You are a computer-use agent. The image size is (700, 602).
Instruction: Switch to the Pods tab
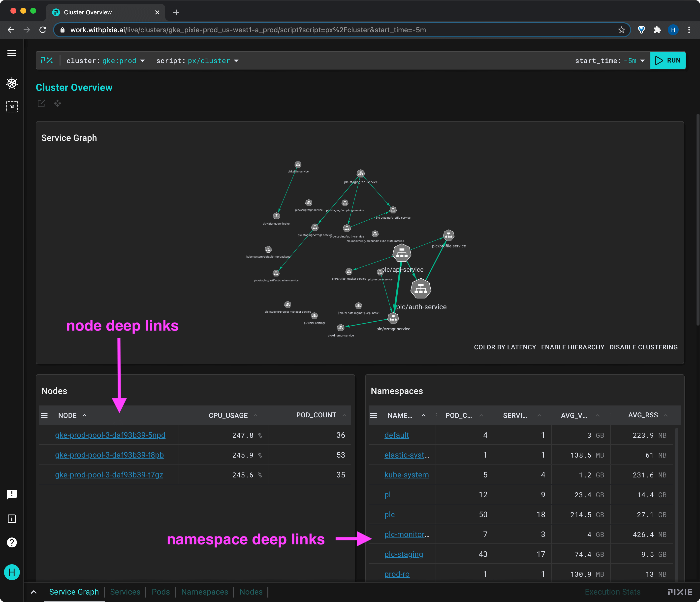(x=160, y=592)
